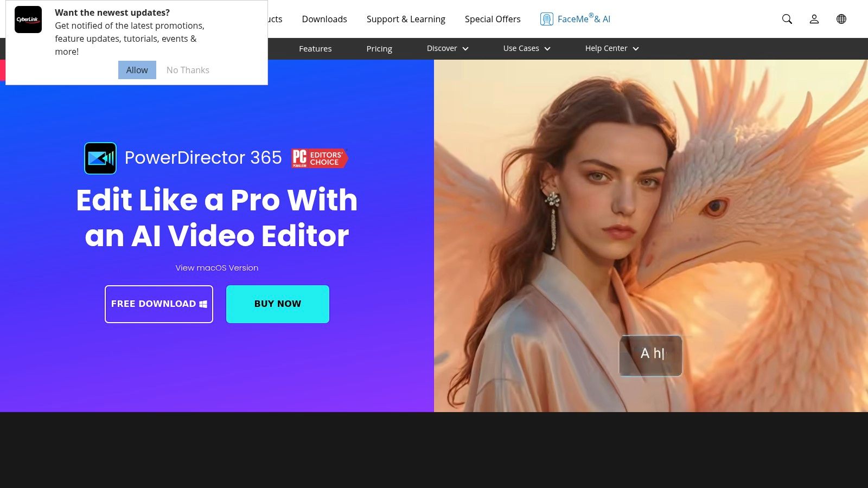
Task: Open View macOS Version link
Action: [x=217, y=268]
